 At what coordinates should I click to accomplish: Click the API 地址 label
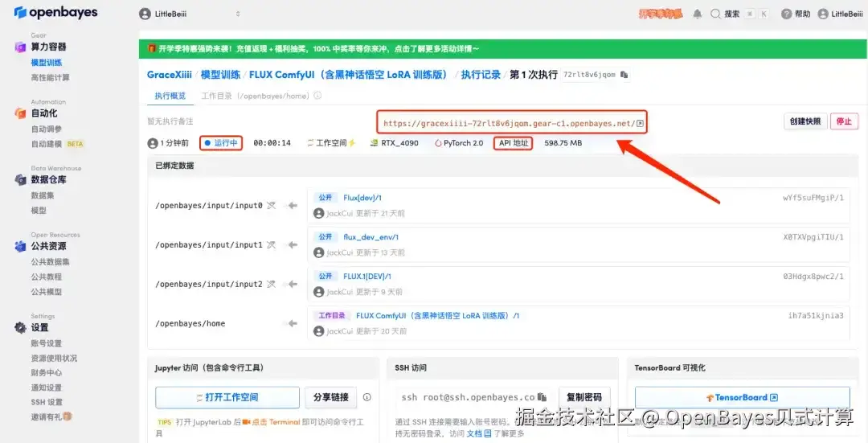[x=514, y=143]
